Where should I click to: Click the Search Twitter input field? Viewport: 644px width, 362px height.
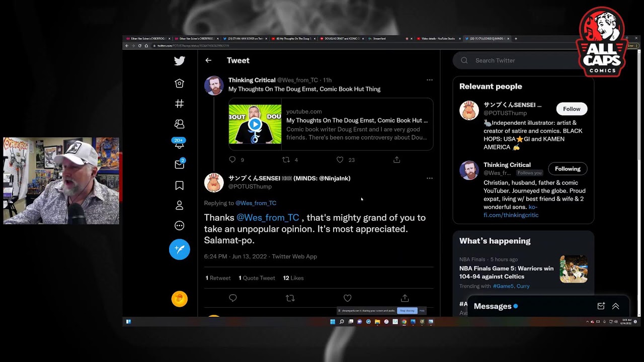(523, 60)
